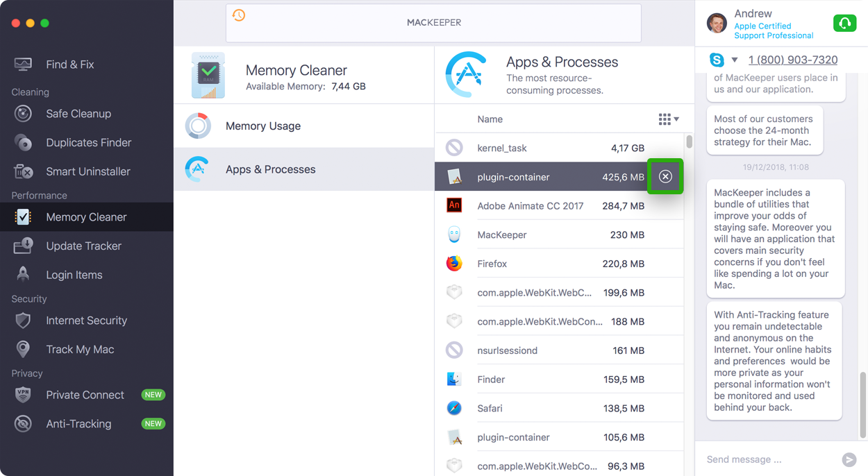
Task: Click the kernel_task blocked icon
Action: pos(454,148)
